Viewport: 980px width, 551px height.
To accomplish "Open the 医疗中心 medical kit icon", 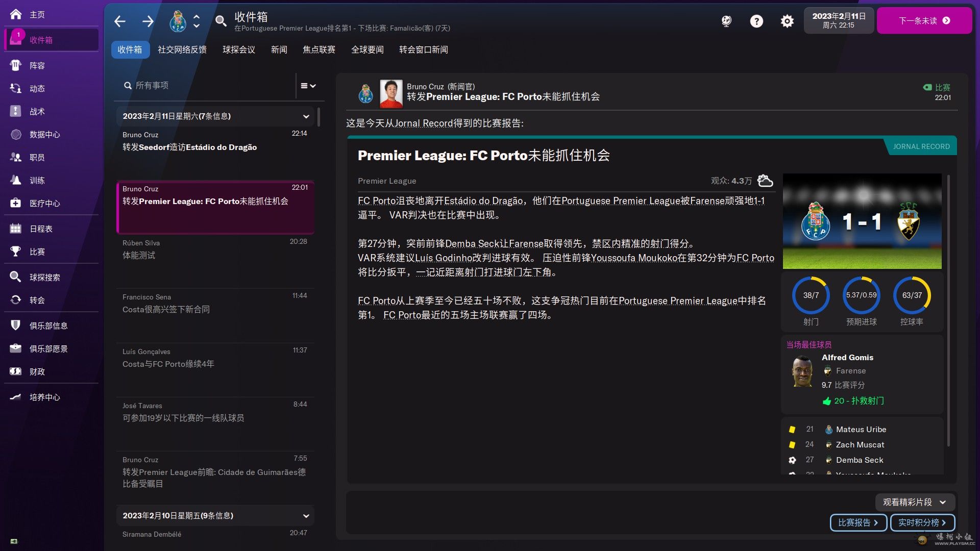I will (16, 203).
